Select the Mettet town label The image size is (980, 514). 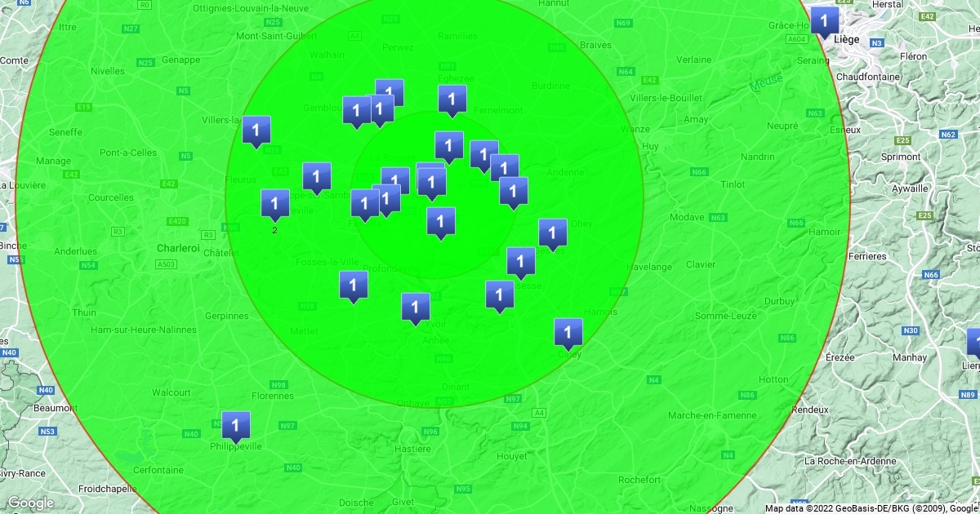[x=305, y=331]
